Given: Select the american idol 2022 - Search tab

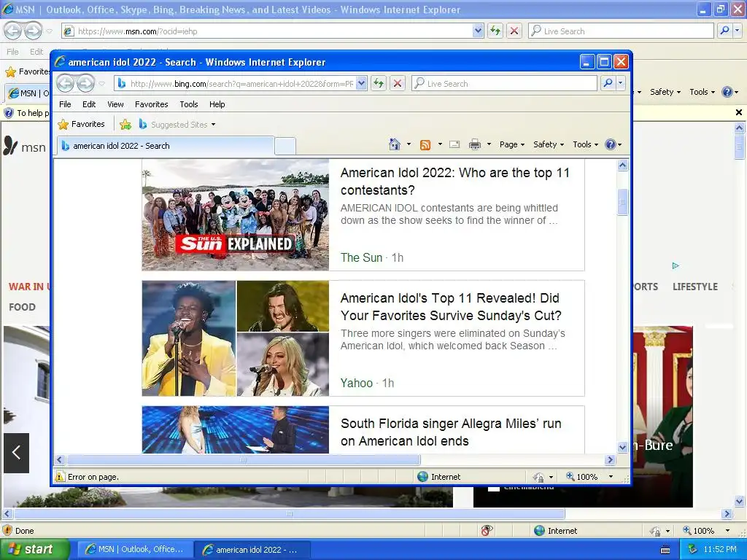Looking at the screenshot, I should click(166, 146).
